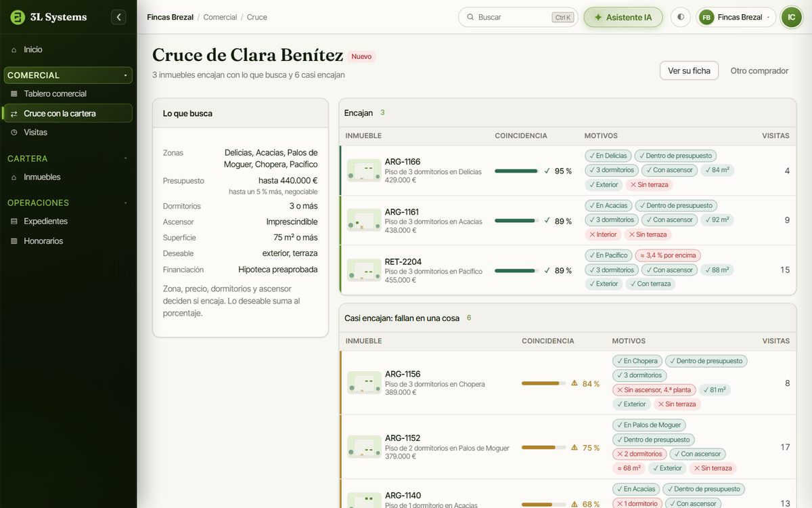Open the ARG-1152 property thumbnail
The width and height of the screenshot is (812, 508).
(364, 447)
